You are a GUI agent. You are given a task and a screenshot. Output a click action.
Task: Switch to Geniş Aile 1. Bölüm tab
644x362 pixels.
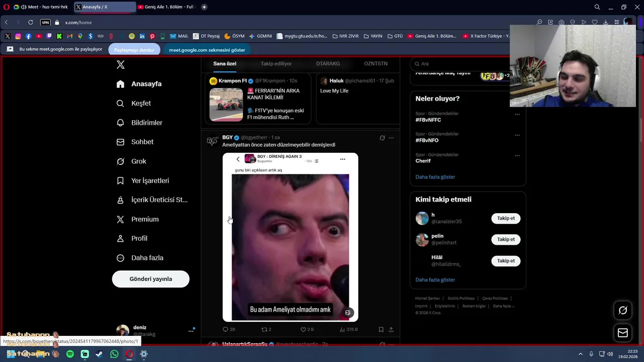point(166,7)
